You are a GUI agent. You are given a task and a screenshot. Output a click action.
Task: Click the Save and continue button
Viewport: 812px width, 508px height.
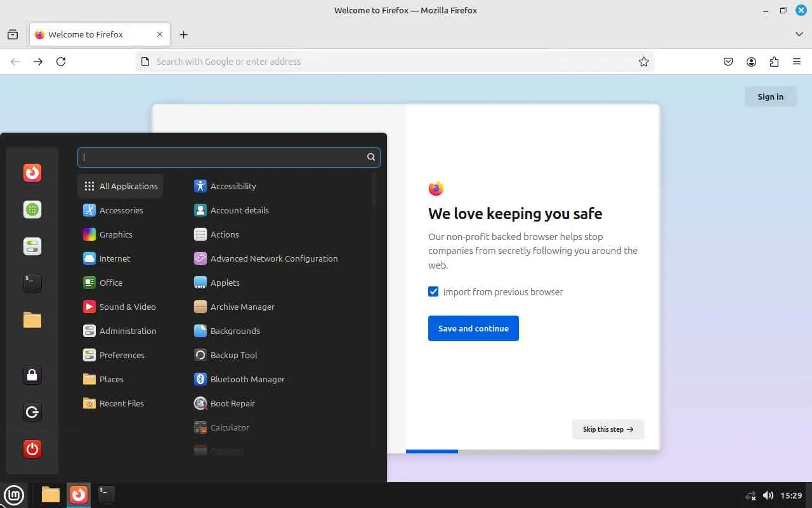[473, 328]
